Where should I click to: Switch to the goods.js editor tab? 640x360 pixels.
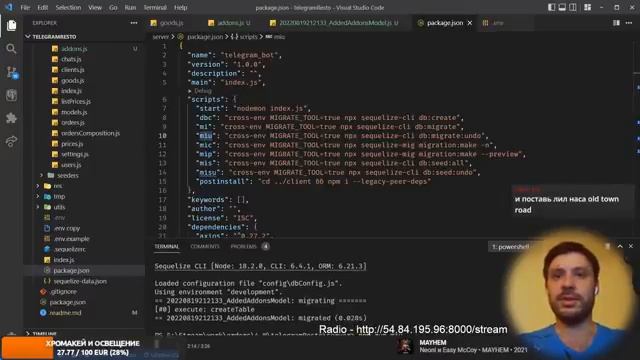coord(171,23)
